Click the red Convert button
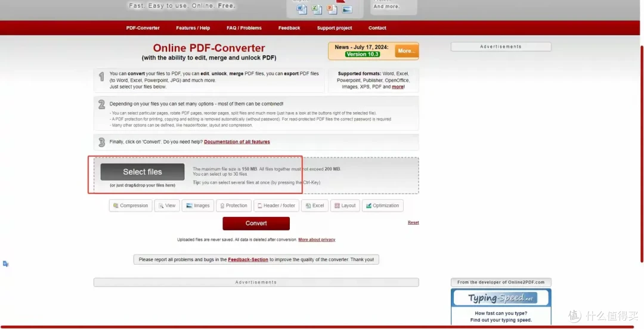 coord(256,224)
